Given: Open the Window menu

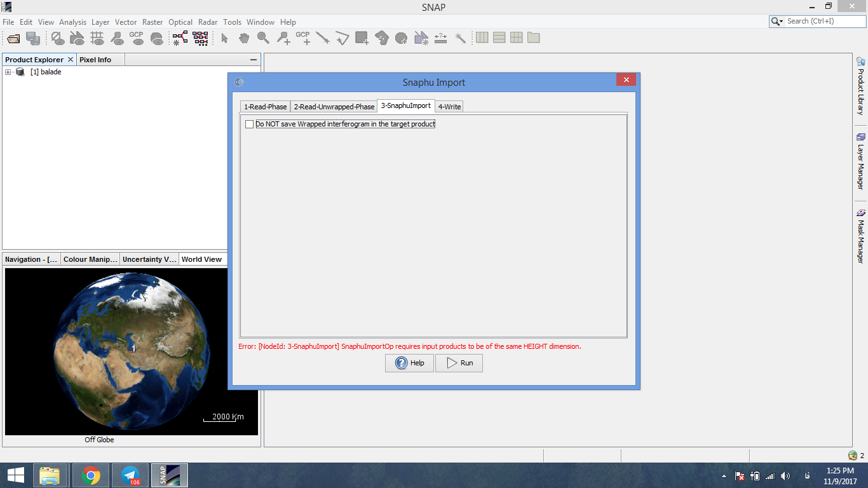Looking at the screenshot, I should [261, 22].
